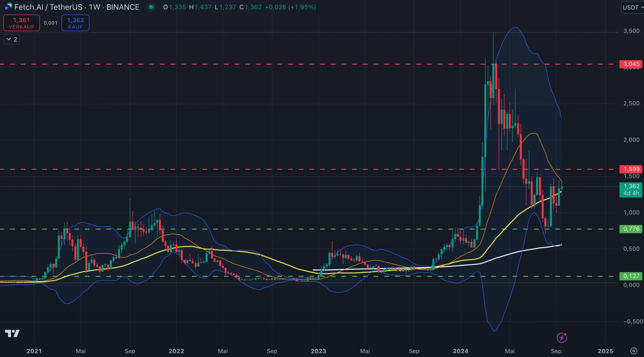Select the 0,776 green support label

[631, 229]
